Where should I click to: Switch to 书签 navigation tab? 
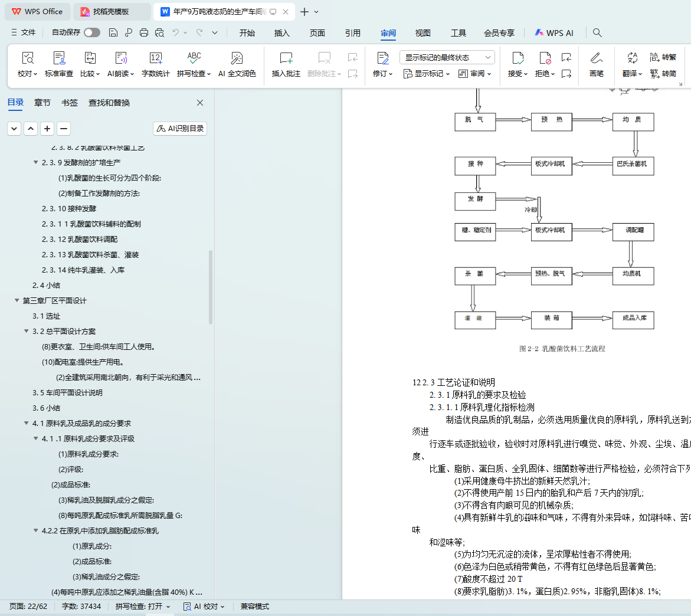[x=70, y=103]
